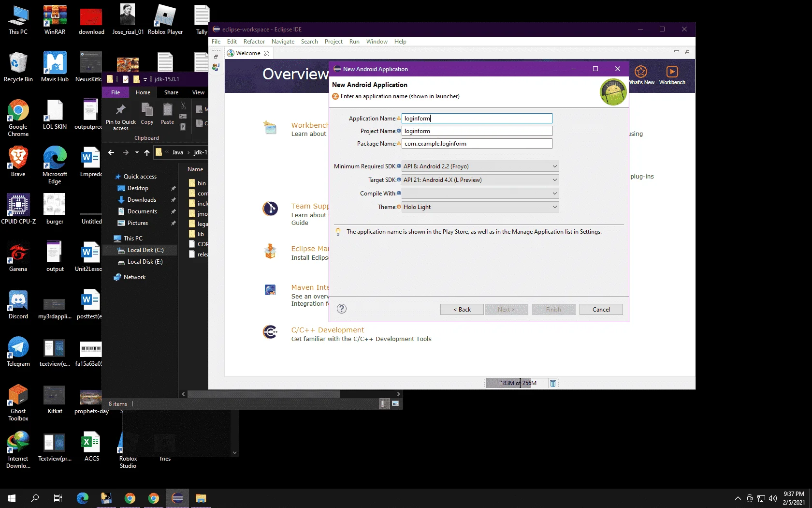This screenshot has height=508, width=812.
Task: Click the back arrow in File Explorer
Action: (111, 152)
